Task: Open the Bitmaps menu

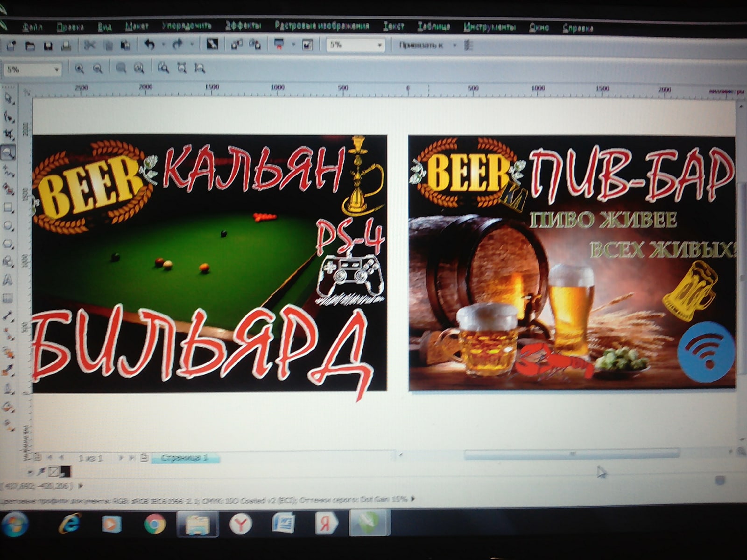Action: tap(322, 26)
